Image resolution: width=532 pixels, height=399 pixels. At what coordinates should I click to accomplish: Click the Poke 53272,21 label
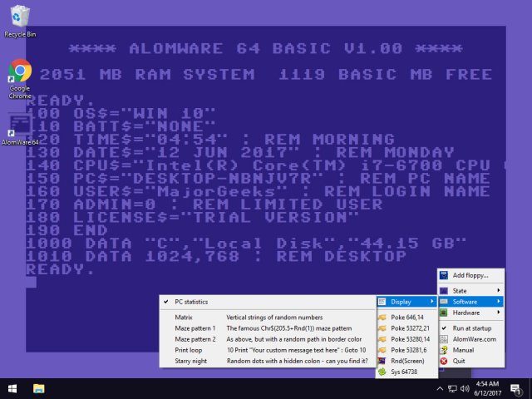point(410,328)
